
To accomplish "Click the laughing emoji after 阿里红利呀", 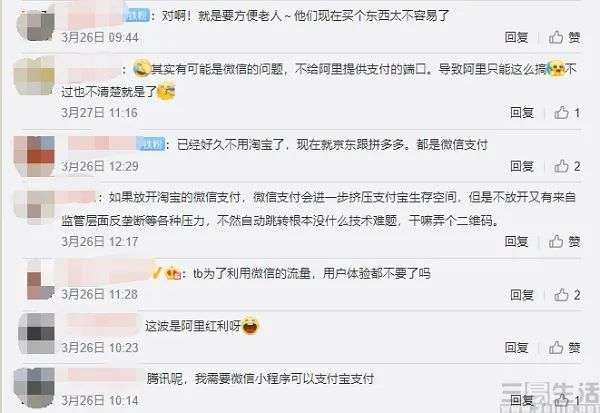I will pos(251,326).
